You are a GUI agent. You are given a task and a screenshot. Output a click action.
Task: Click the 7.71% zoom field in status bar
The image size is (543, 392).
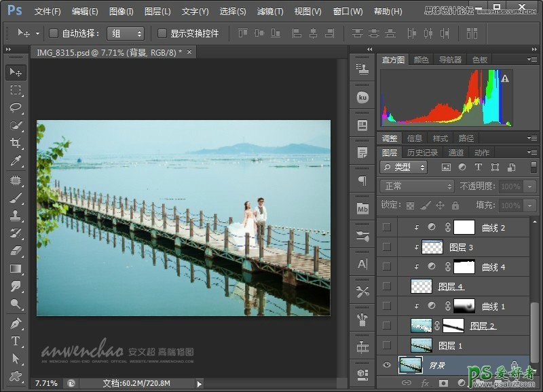tap(46, 384)
